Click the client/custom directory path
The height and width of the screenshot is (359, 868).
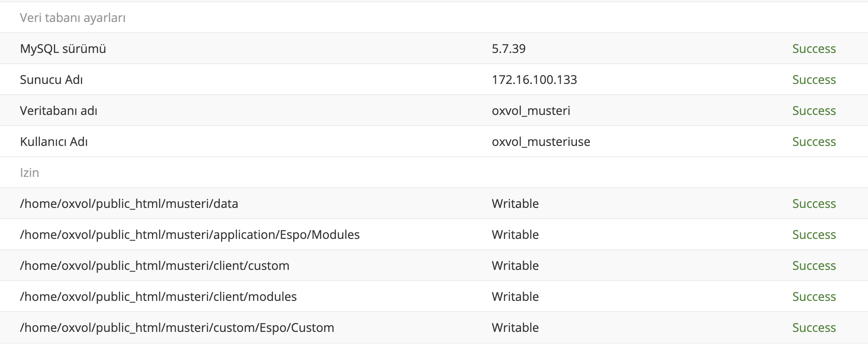(155, 266)
